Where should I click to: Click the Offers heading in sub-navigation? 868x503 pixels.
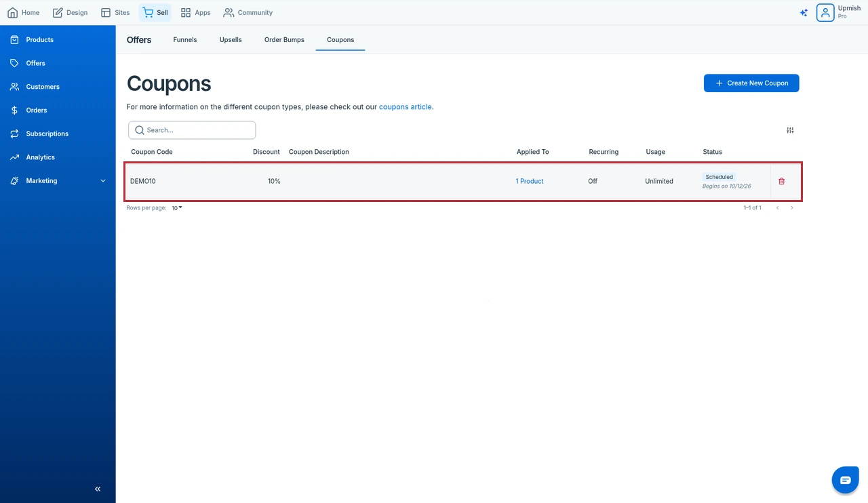pyautogui.click(x=139, y=40)
